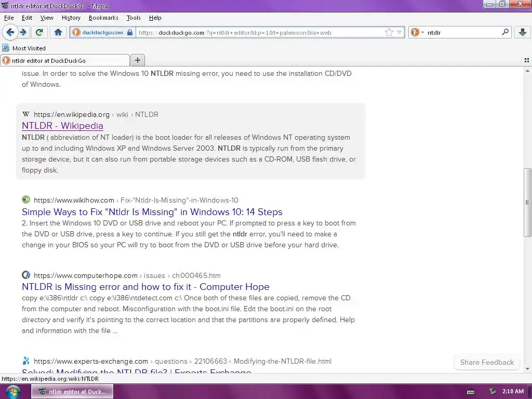Click the padlock security icon in address bar

click(x=130, y=33)
